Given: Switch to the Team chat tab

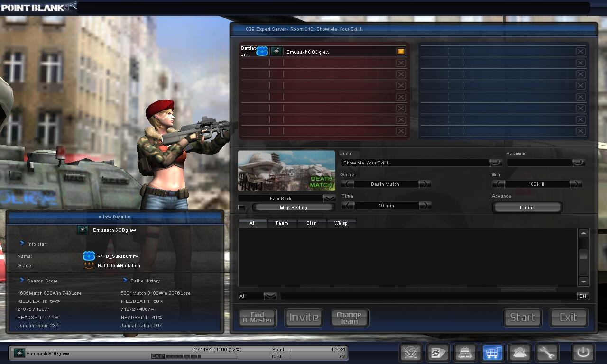Looking at the screenshot, I should [282, 223].
